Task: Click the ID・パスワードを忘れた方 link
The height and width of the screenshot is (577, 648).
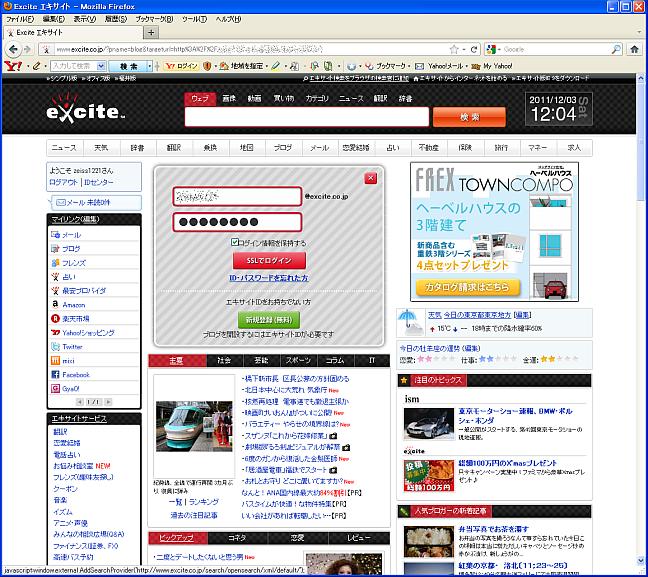Action: pos(269,278)
